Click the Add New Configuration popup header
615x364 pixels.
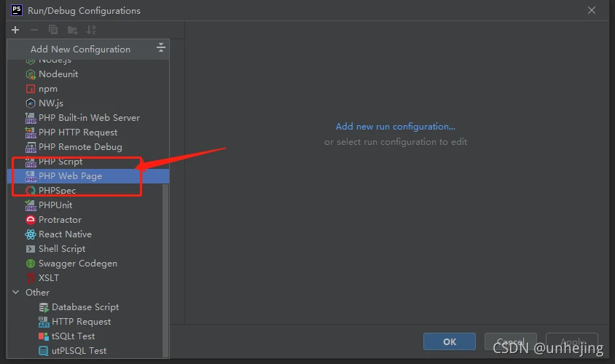[88, 50]
